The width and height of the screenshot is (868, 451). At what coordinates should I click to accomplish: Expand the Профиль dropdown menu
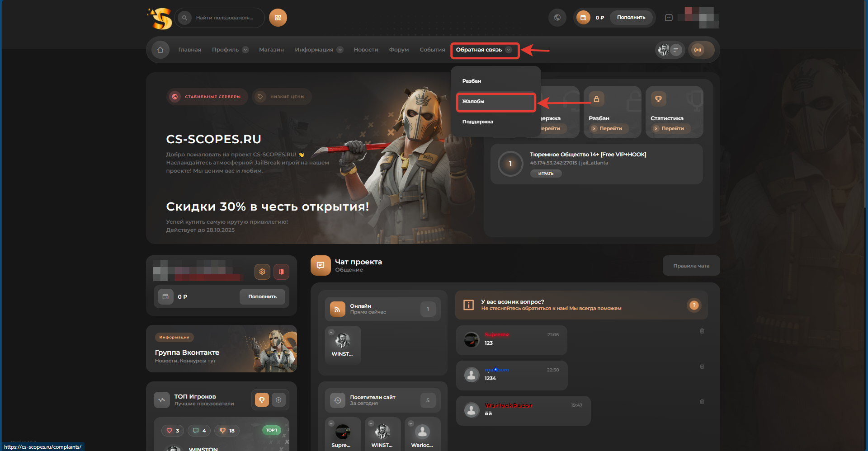(230, 50)
